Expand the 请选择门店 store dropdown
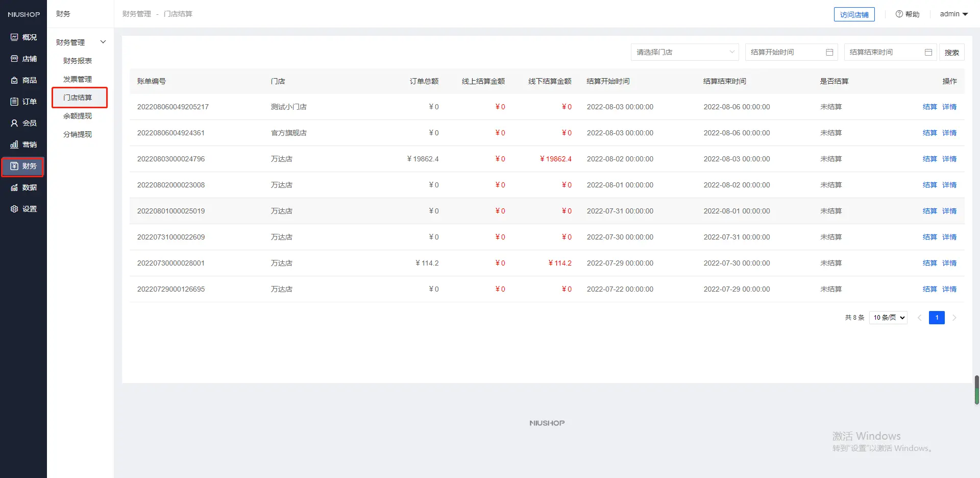 pyautogui.click(x=684, y=52)
